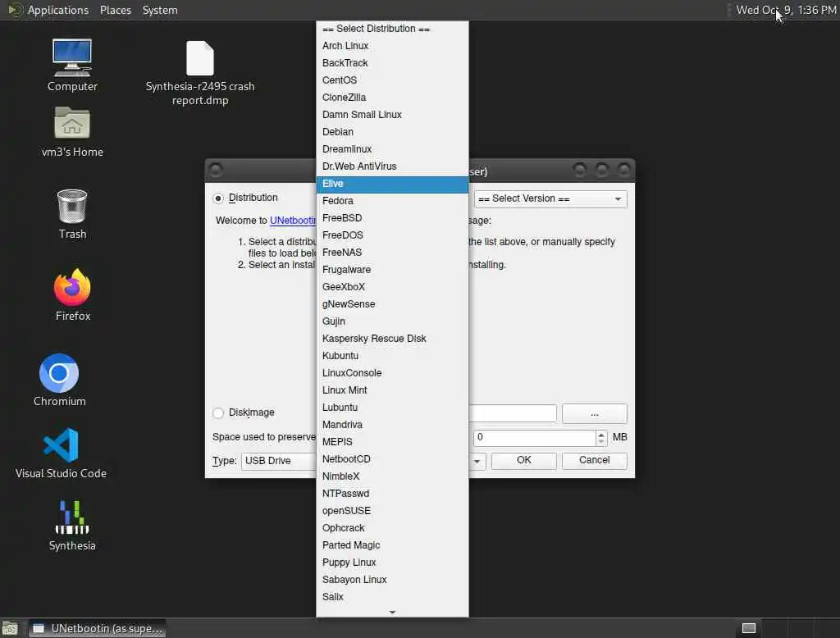Select NetbootCD from the list
This screenshot has width=840, height=638.
point(392,459)
